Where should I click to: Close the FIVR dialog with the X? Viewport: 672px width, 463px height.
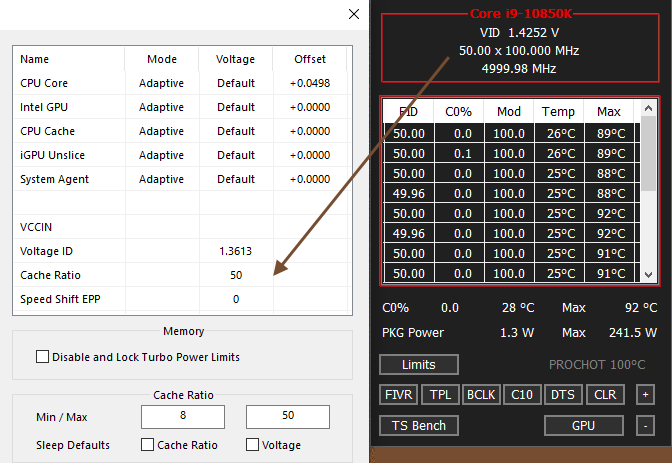coord(354,14)
